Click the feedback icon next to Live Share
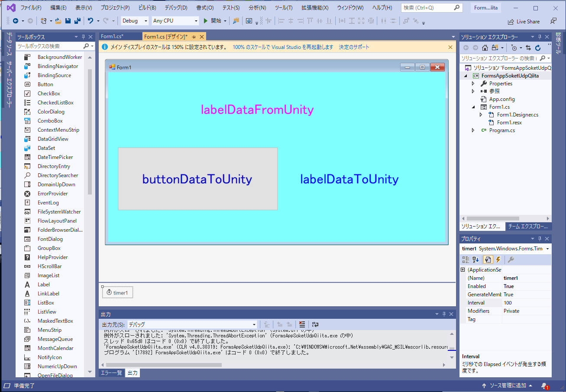 pyautogui.click(x=553, y=21)
